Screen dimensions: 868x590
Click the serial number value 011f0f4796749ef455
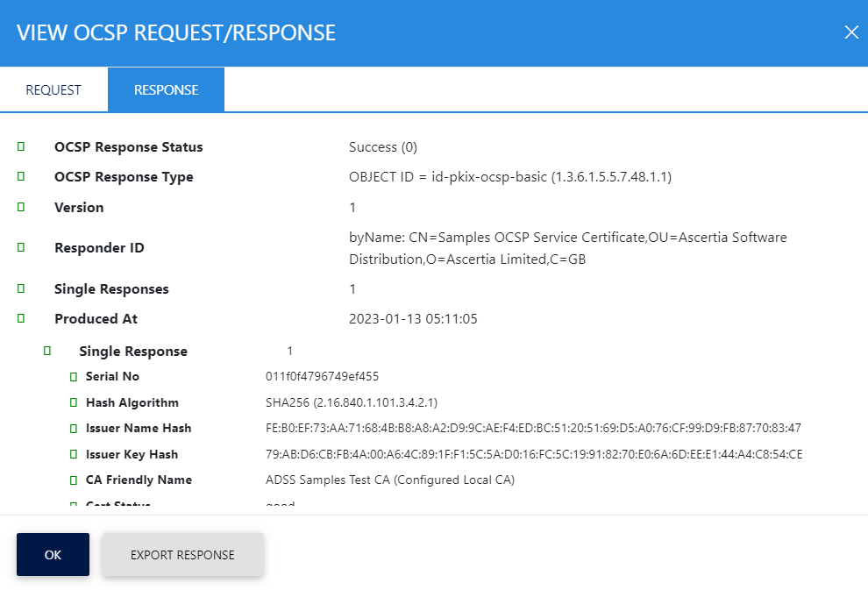pos(322,377)
